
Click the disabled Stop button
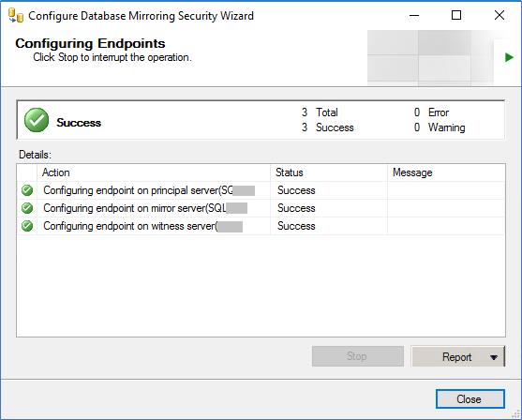click(358, 356)
